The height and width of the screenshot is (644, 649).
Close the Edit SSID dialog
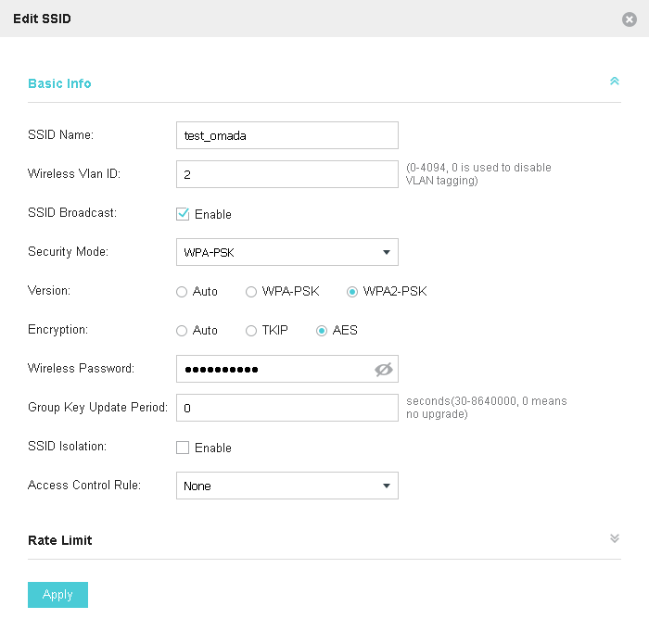pyautogui.click(x=630, y=19)
